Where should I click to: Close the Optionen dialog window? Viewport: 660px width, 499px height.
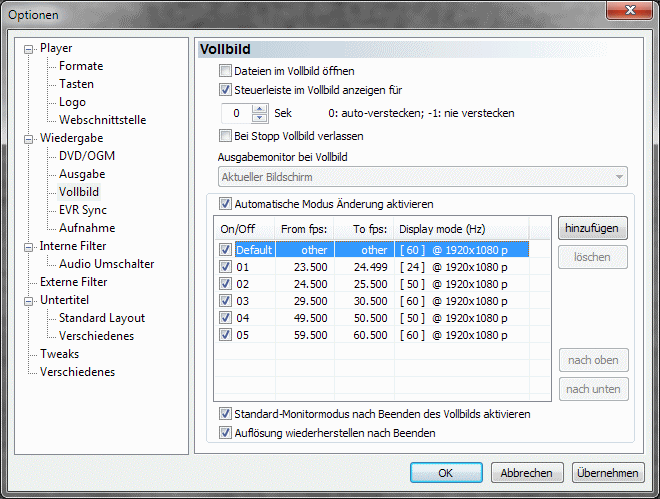tap(630, 10)
